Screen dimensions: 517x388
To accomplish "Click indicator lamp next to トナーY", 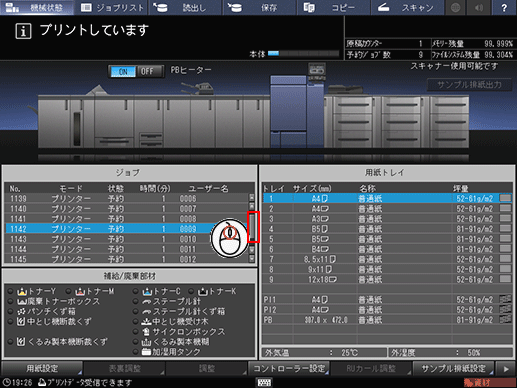I will tap(11, 291).
